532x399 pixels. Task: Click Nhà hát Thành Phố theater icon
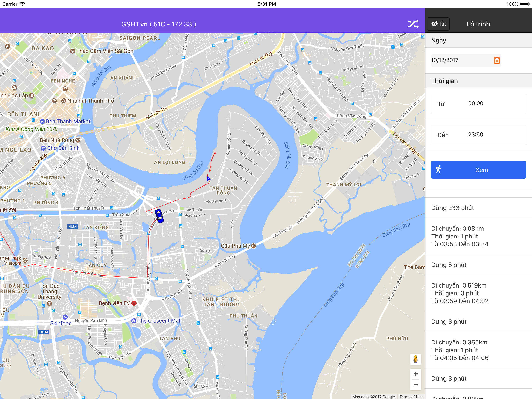[63, 101]
